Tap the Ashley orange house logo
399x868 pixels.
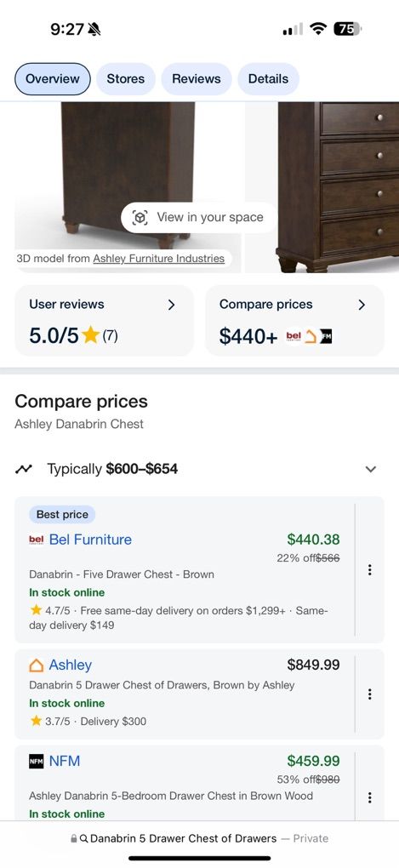click(x=36, y=665)
